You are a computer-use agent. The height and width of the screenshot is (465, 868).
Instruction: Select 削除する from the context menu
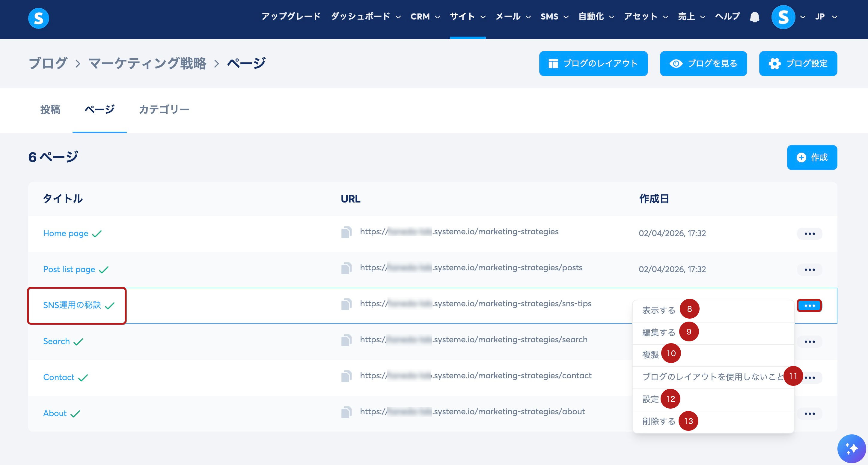[658, 421]
